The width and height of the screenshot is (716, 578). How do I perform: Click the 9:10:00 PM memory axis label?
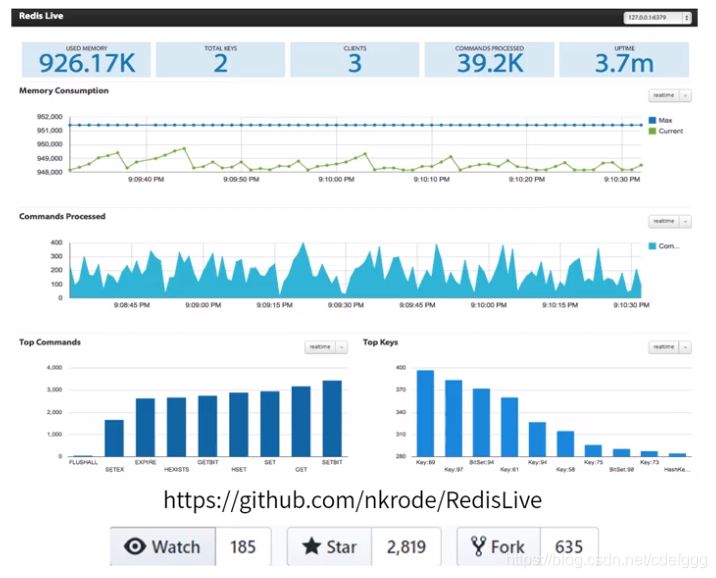337,179
